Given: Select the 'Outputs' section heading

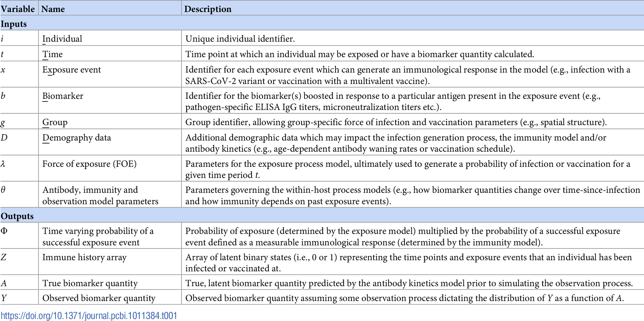Looking at the screenshot, I should (x=17, y=216).
